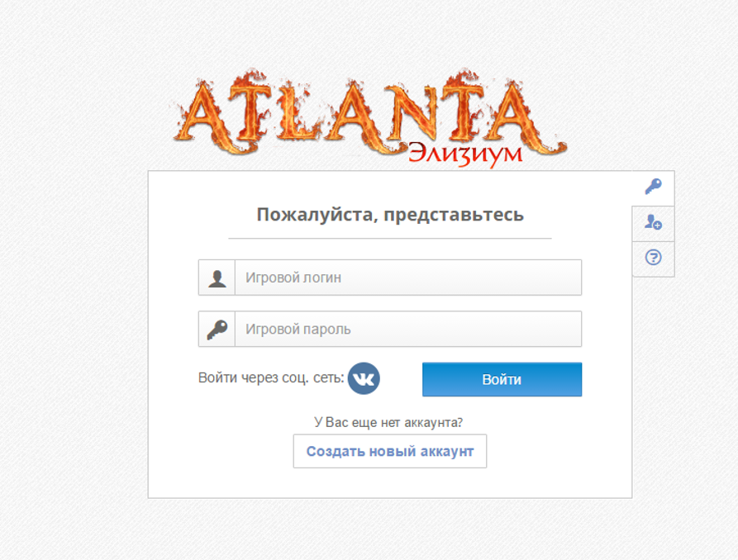This screenshot has width=738, height=560.
Task: Focus the Игровой пароль input field
Action: tap(408, 329)
